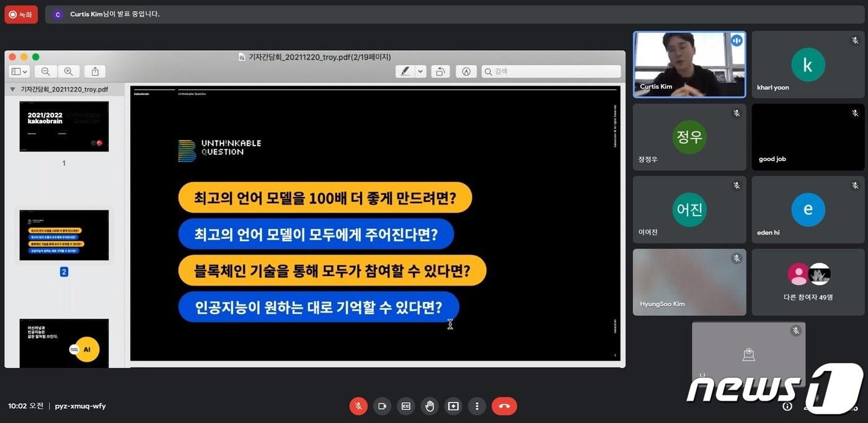868x423 pixels.
Task: Open the more options menu in the call bar
Action: pyautogui.click(x=477, y=406)
